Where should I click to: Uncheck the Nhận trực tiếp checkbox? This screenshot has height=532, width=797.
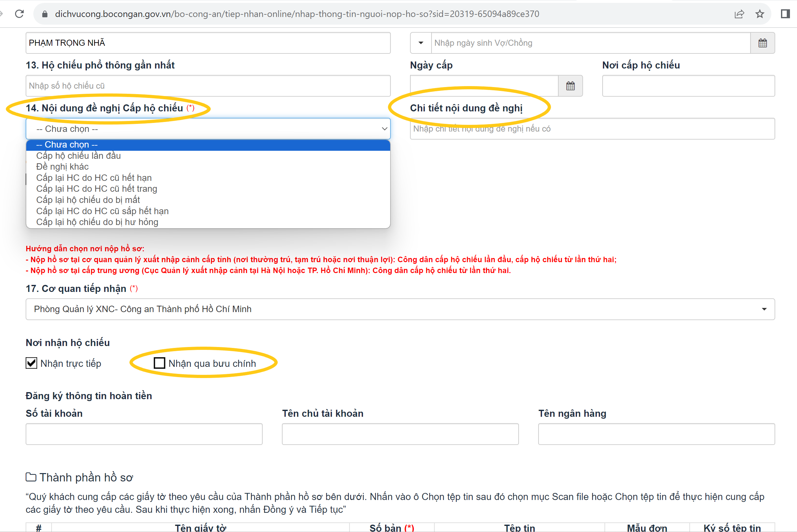coord(32,363)
